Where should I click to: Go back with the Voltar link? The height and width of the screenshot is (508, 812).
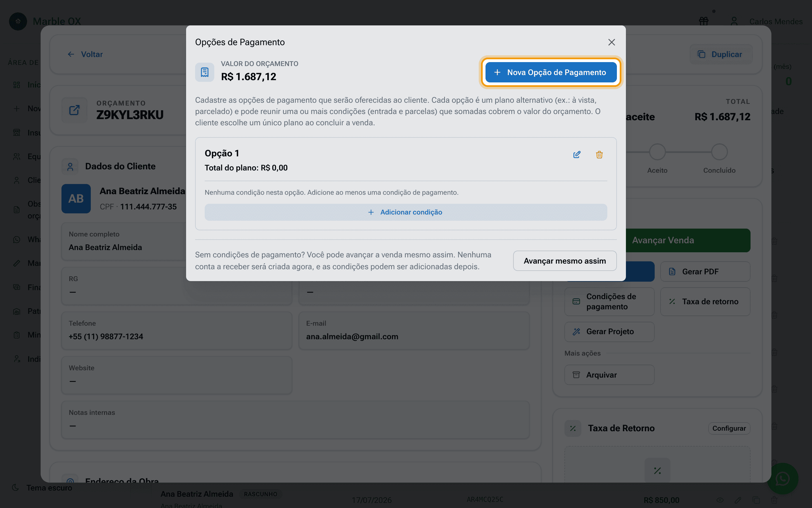tap(85, 54)
